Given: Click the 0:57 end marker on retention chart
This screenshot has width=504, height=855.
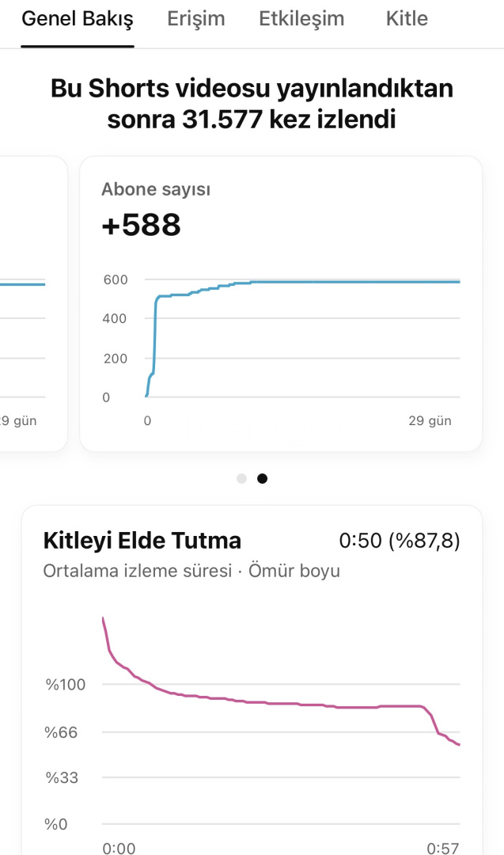Looking at the screenshot, I should coord(443,848).
